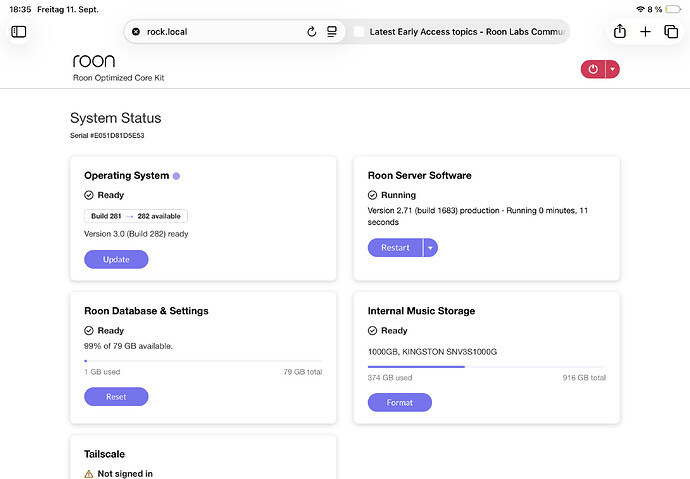
Task: Switch to the Latest Early Access topics tab
Action: [x=460, y=32]
